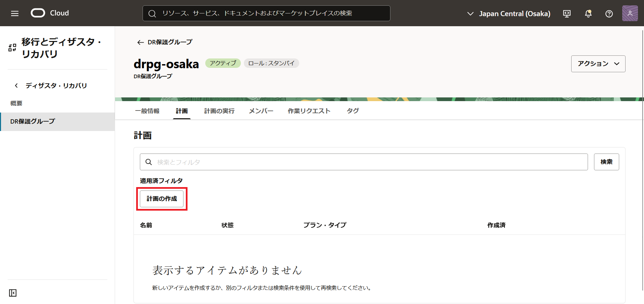The width and height of the screenshot is (644, 304).
Task: Open the help icon
Action: [609, 13]
